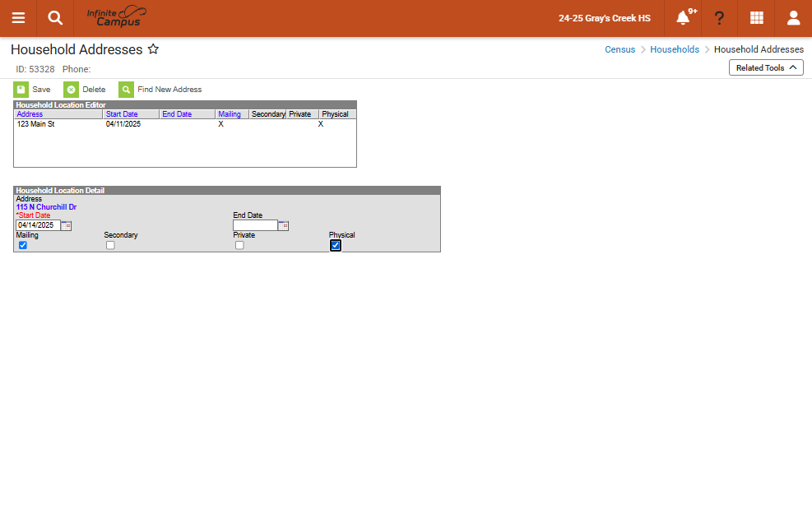Open the app switcher grid icon

pos(757,18)
